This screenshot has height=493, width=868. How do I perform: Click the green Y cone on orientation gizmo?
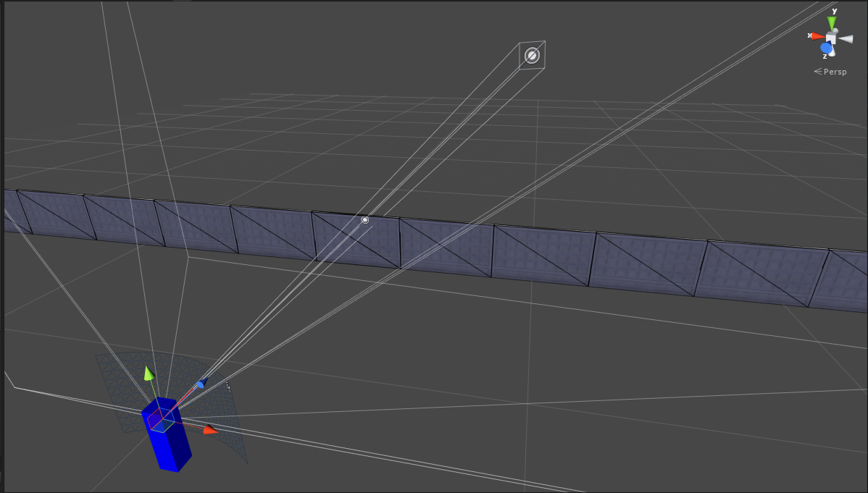[x=832, y=23]
